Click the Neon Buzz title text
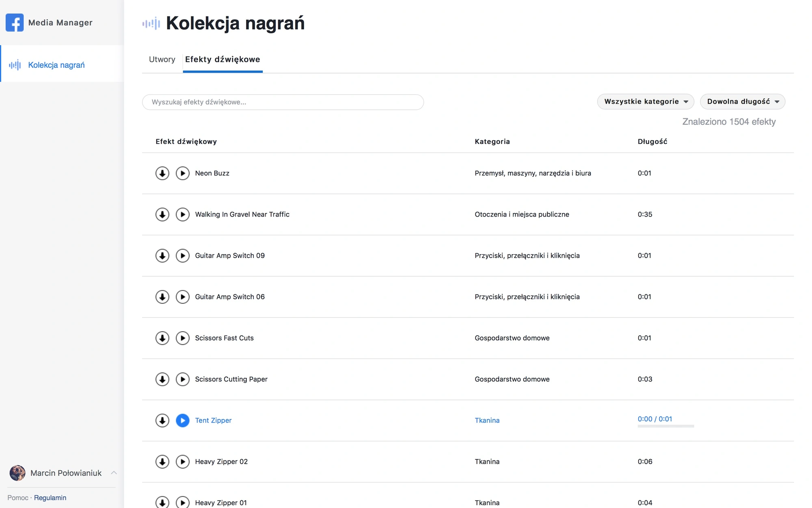This screenshot has height=508, width=812. click(212, 173)
